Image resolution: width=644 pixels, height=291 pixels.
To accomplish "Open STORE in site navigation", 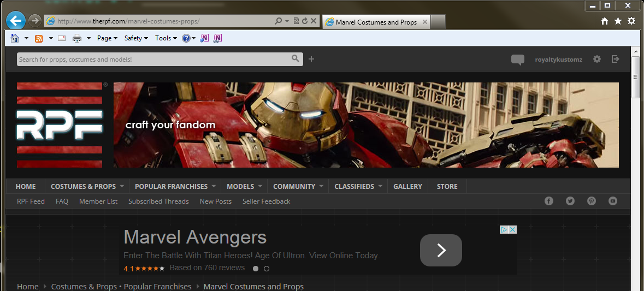I will point(447,186).
